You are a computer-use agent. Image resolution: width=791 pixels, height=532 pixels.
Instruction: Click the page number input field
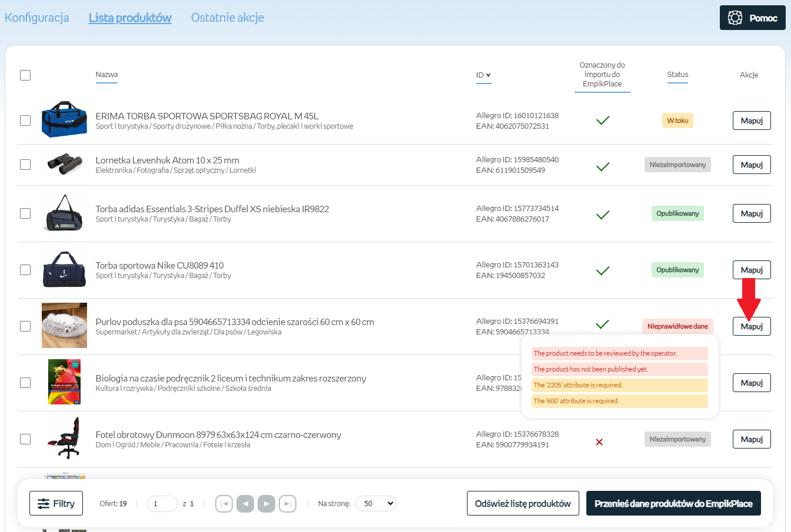pos(162,504)
